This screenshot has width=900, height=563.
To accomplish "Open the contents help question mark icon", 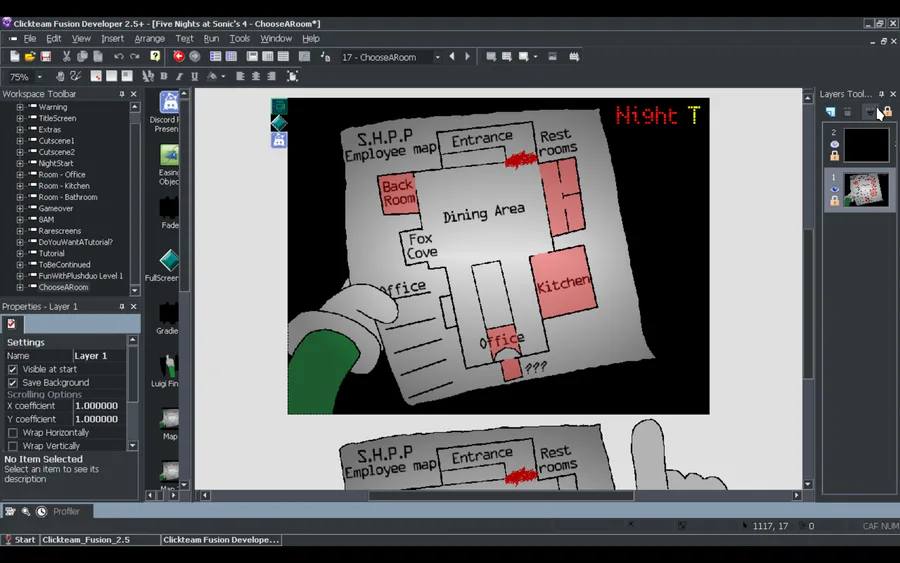I will coord(155,56).
